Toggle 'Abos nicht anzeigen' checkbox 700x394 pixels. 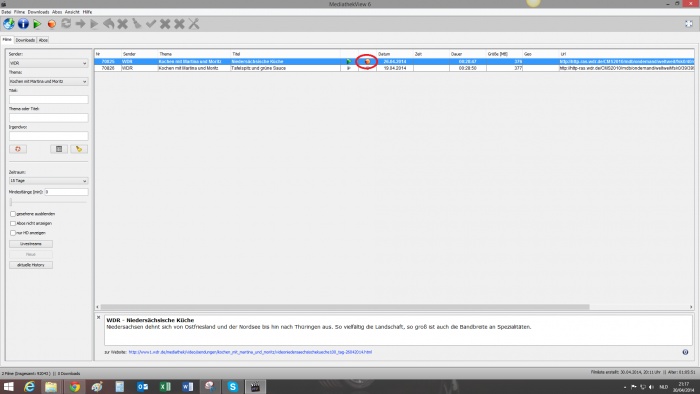point(13,224)
